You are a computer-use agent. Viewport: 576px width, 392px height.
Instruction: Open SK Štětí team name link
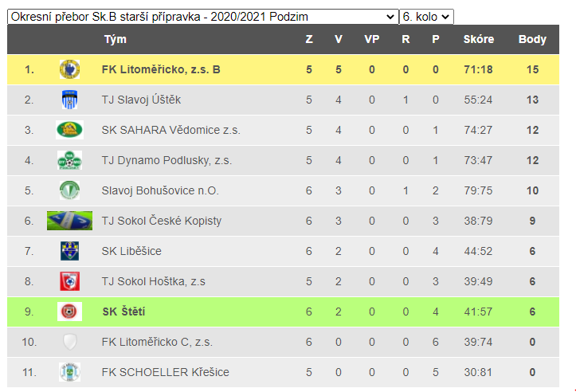point(123,312)
